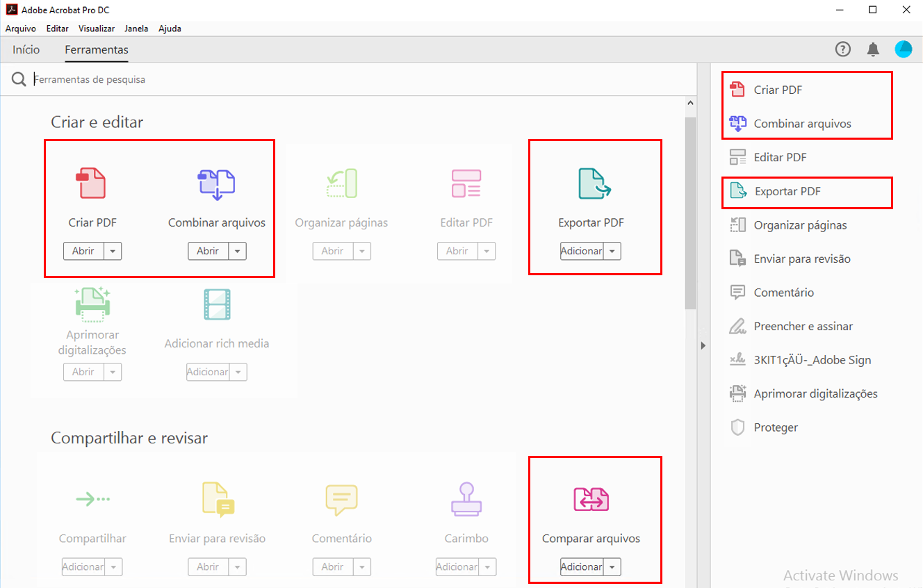Image resolution: width=923 pixels, height=588 pixels.
Task: Click the dropdown arrow under Editar PDF tile
Action: pyautogui.click(x=487, y=251)
